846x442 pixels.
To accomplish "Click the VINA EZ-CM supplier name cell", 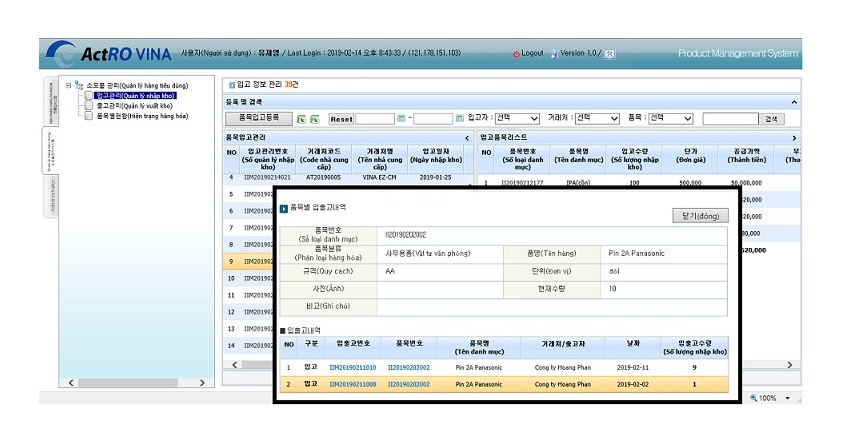I will (x=379, y=177).
